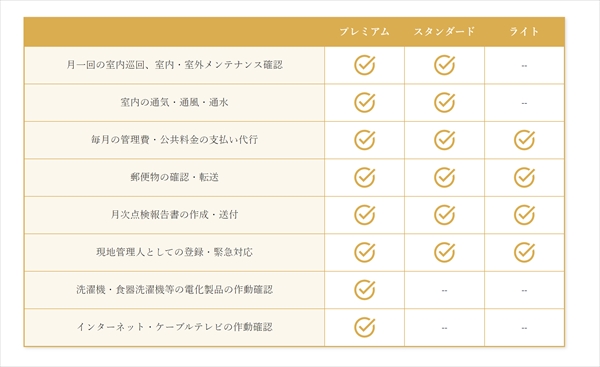The image size is (600, 367).
Task: Click the 現地管理人としての登録・緊急対応 label
Action: [174, 252]
